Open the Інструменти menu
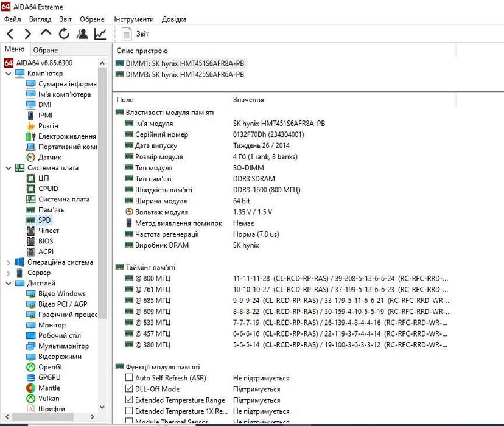 (x=134, y=19)
